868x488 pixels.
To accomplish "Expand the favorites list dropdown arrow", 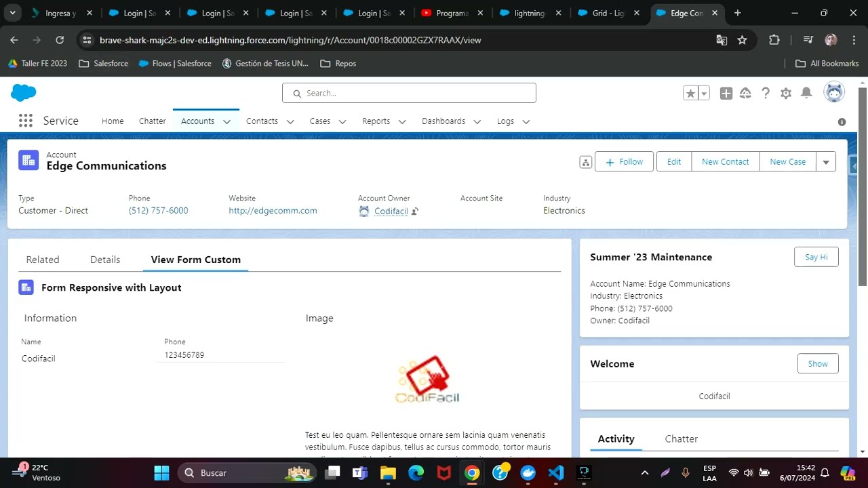I will (x=704, y=94).
